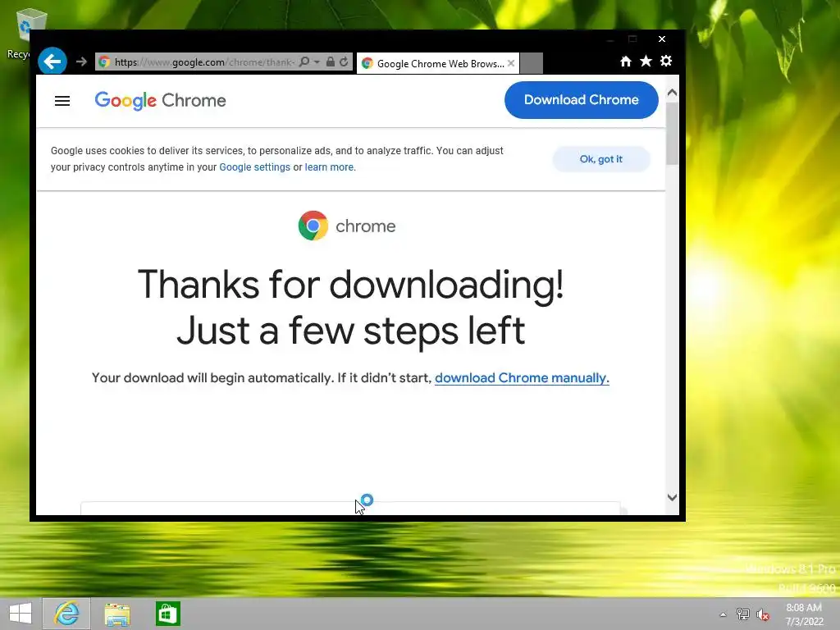This screenshot has height=630, width=840.
Task: Follow the learn more link
Action: pos(329,167)
